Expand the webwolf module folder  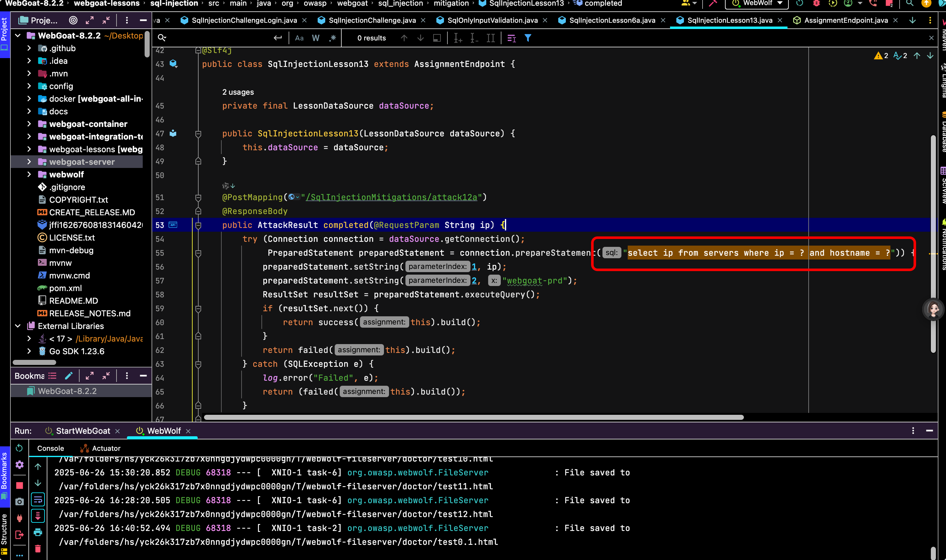29,174
